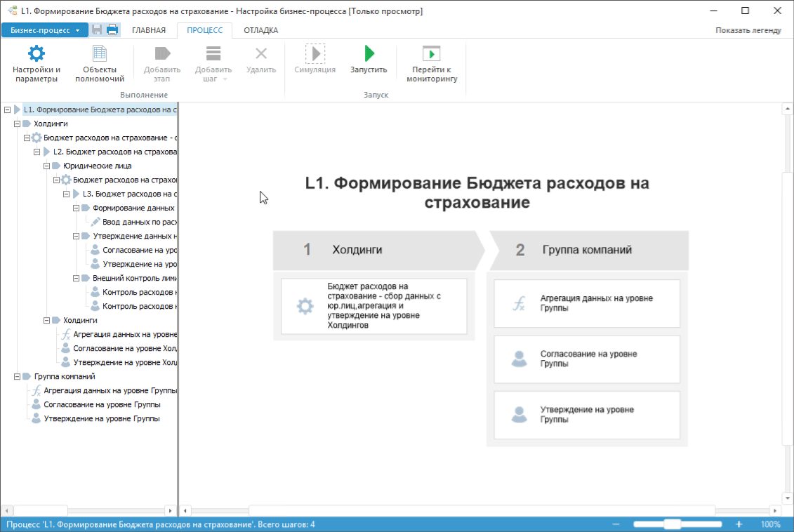Click Показать легенду link
The height and width of the screenshot is (532, 794).
[747, 30]
